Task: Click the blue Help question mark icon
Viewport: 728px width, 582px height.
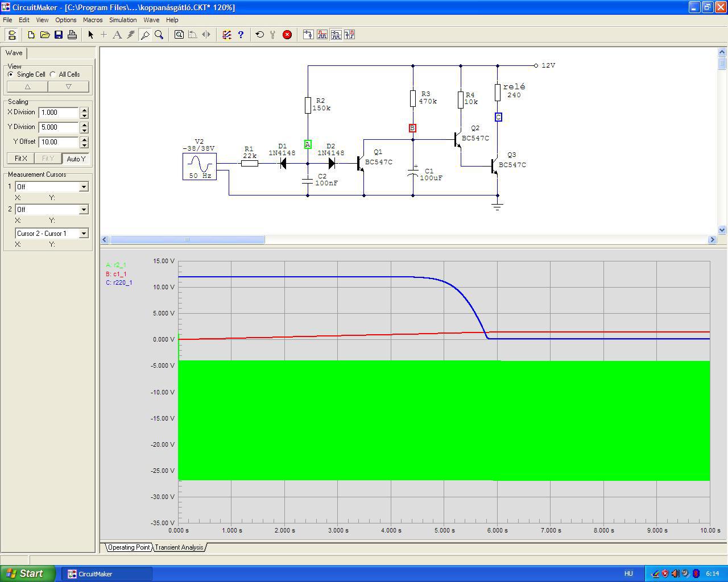Action: [x=241, y=35]
